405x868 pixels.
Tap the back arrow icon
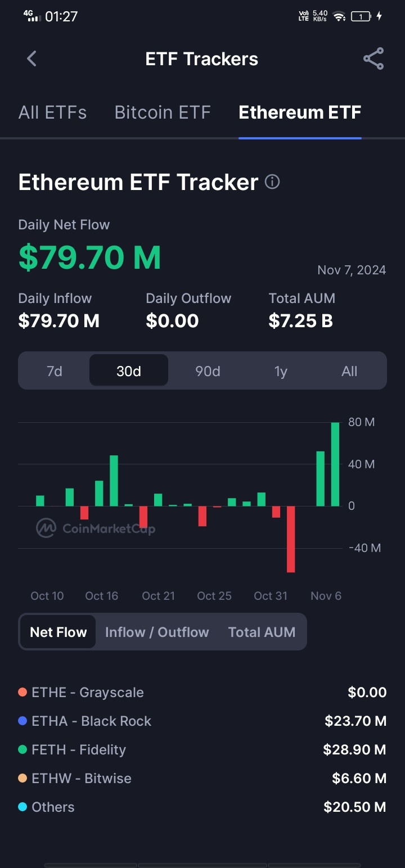[x=31, y=58]
